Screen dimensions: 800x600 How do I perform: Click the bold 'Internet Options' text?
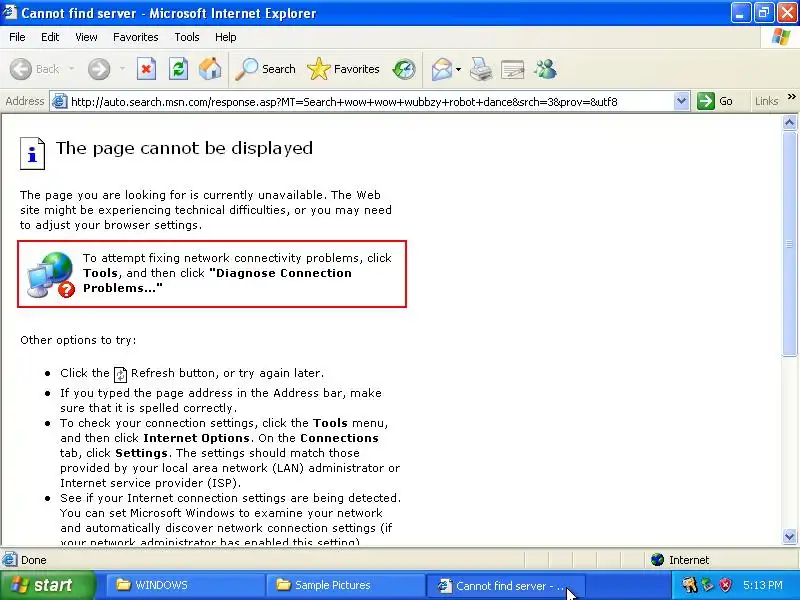click(x=196, y=438)
